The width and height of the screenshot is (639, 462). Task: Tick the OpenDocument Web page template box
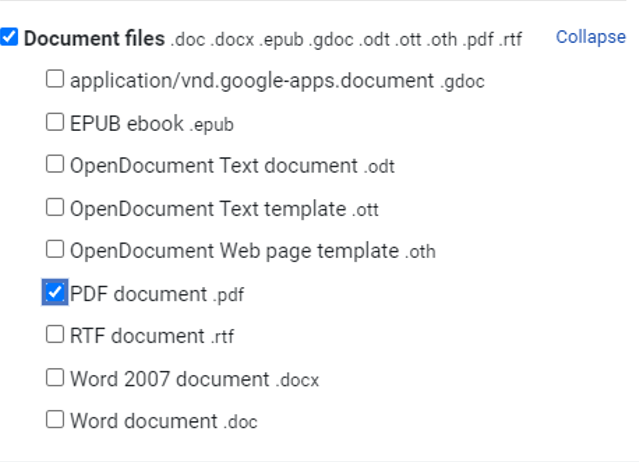click(x=55, y=249)
